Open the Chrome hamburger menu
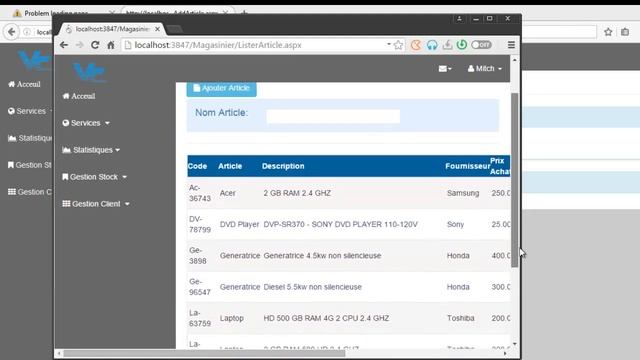 (511, 45)
